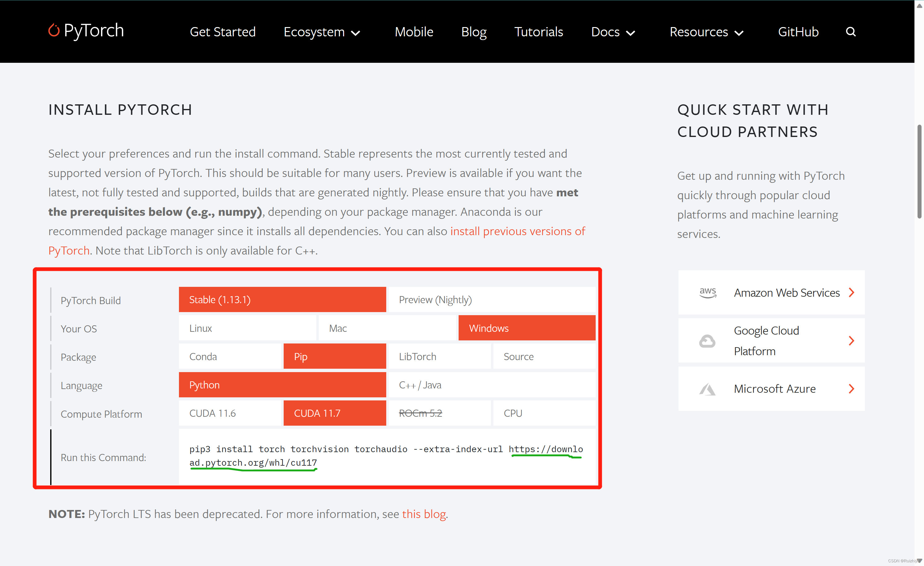This screenshot has width=924, height=566.
Task: Select Python as the language
Action: (x=282, y=385)
